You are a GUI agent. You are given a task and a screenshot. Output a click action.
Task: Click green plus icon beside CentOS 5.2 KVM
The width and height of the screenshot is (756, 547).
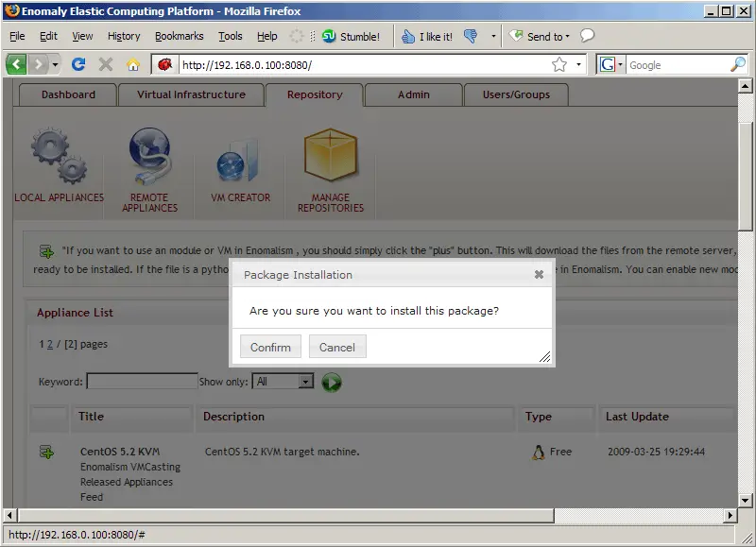pyautogui.click(x=46, y=453)
